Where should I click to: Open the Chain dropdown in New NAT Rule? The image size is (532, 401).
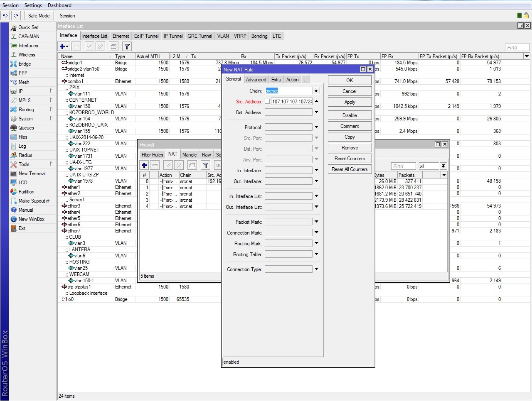(x=316, y=90)
